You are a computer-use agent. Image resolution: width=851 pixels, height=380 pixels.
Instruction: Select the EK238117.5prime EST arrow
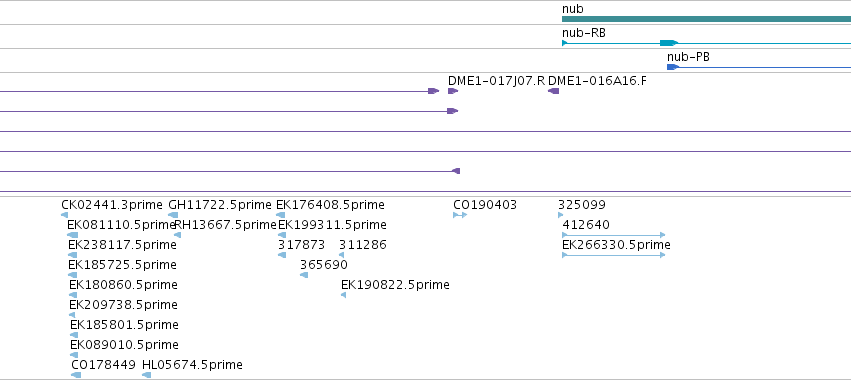(73, 255)
